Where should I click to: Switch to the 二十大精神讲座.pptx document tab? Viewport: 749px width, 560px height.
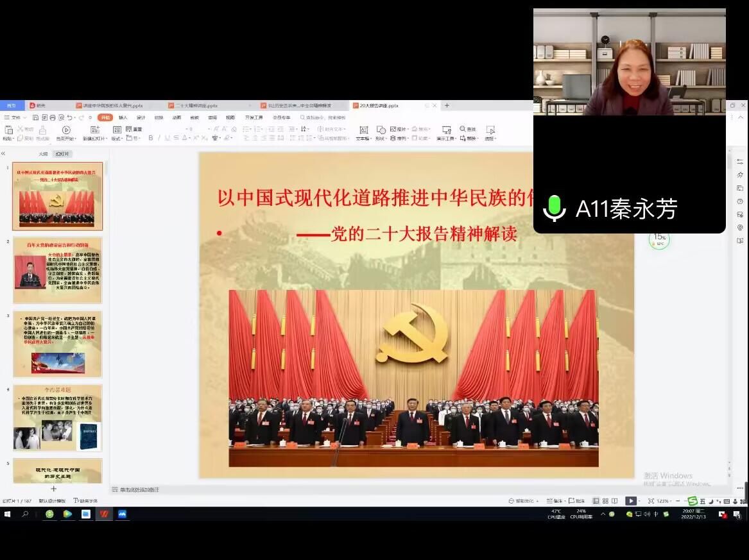[x=196, y=106]
